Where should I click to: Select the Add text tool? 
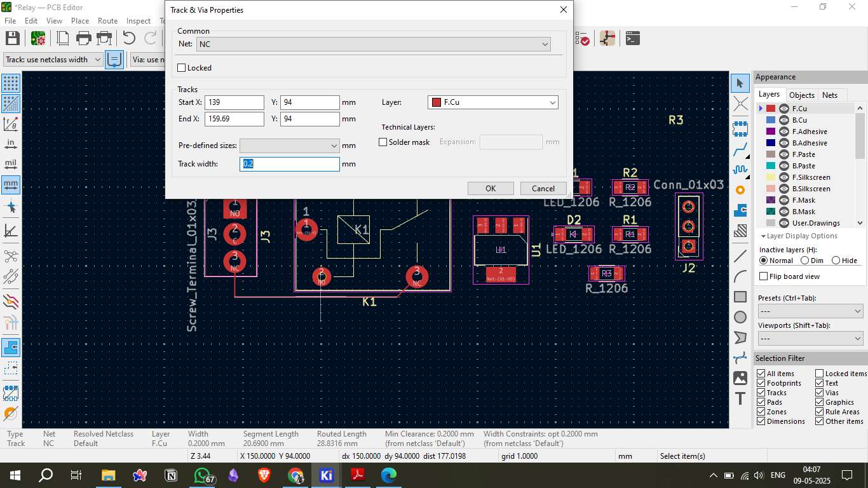(740, 398)
